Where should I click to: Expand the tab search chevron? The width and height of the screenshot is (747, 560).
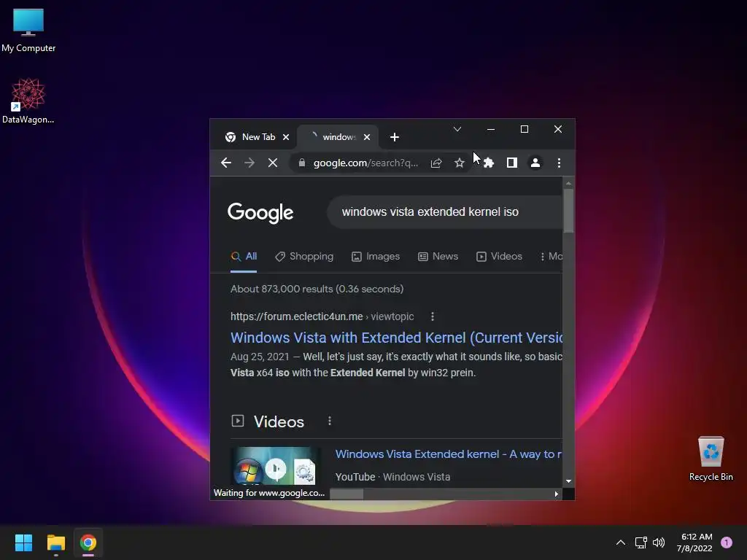tap(457, 129)
